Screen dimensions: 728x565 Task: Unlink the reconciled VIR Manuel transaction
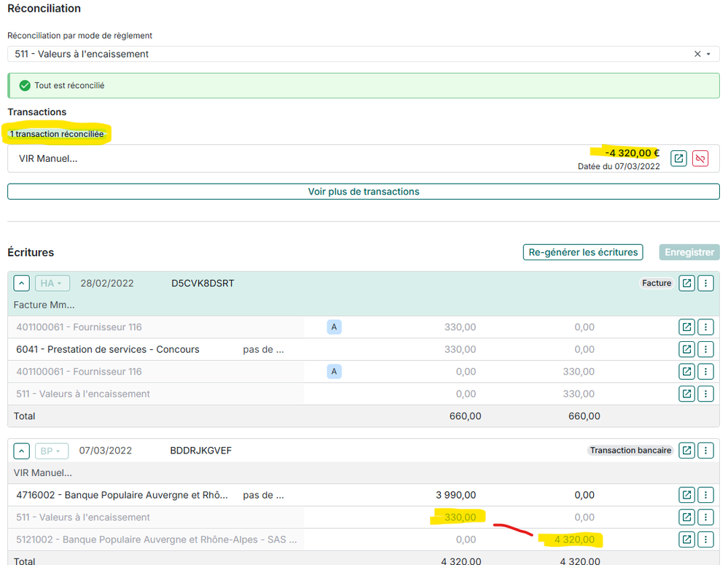click(700, 158)
